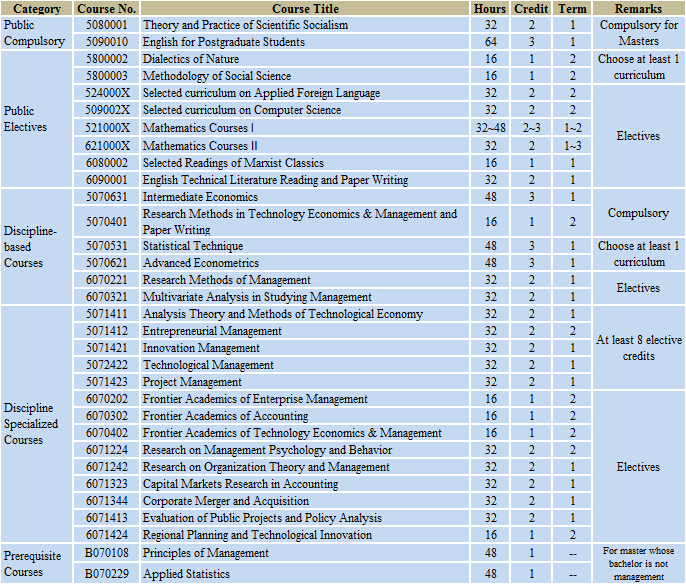
Task: Click the Course No. column header
Action: coord(106,8)
